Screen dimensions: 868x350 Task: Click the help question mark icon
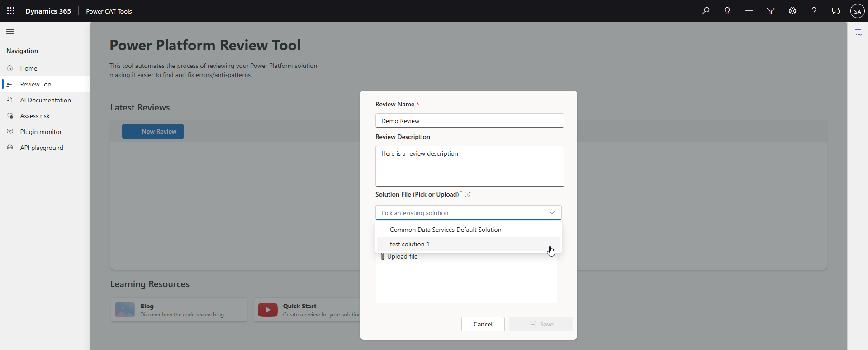pyautogui.click(x=814, y=11)
